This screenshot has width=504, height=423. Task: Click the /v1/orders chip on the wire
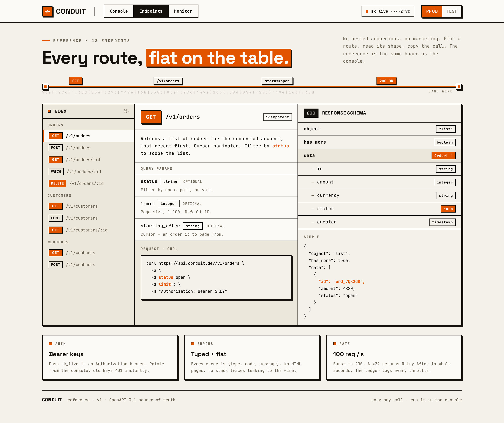(x=168, y=81)
